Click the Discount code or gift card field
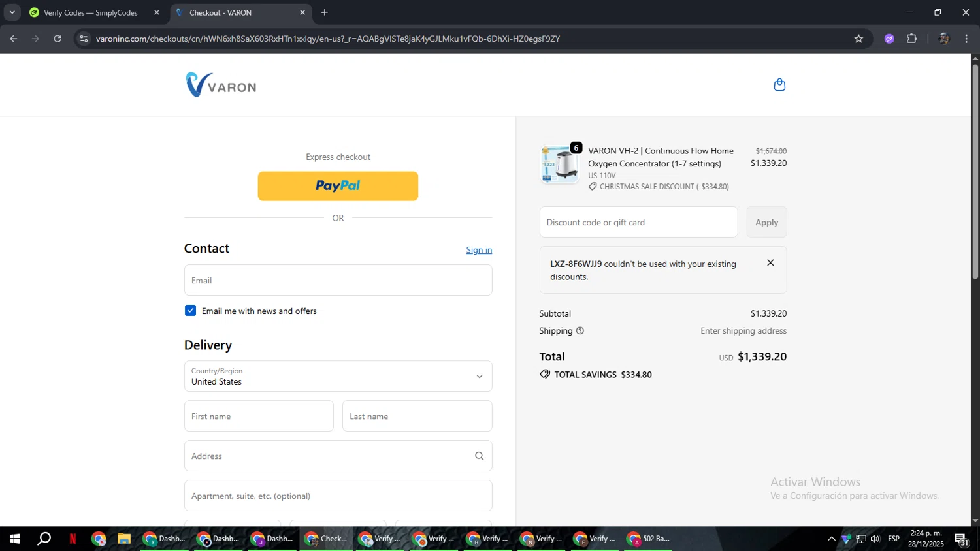980x551 pixels. (x=638, y=222)
